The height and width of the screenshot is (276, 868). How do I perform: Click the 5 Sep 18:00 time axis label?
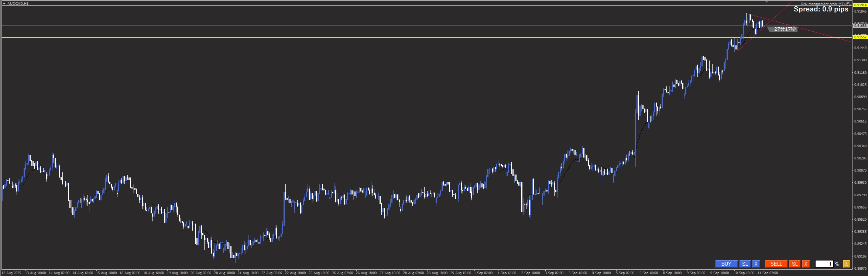click(649, 273)
